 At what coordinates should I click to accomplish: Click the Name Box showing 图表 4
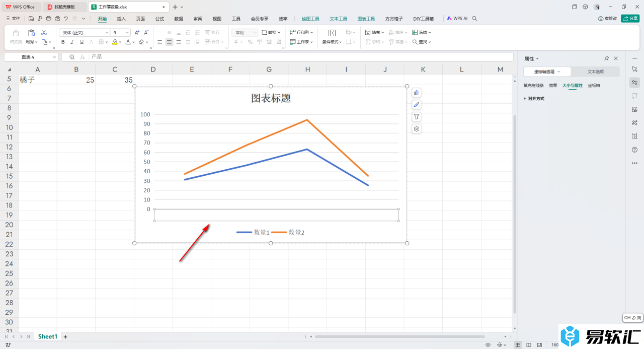pos(31,57)
